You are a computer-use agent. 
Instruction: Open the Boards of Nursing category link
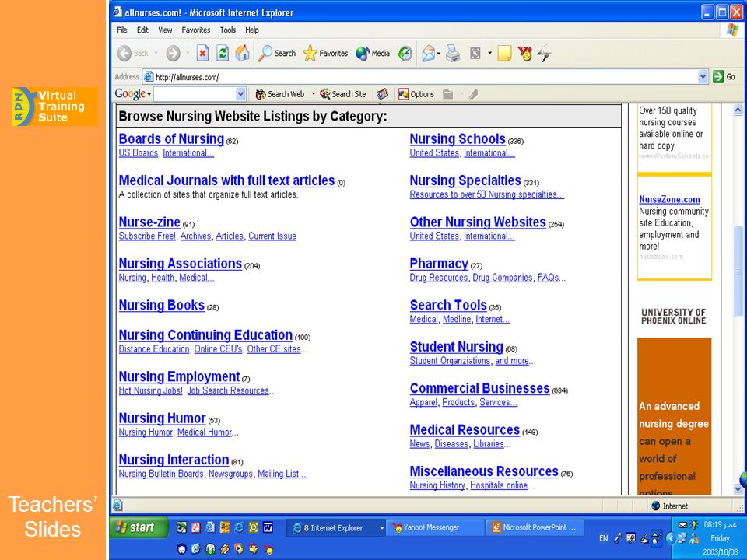pos(171,139)
